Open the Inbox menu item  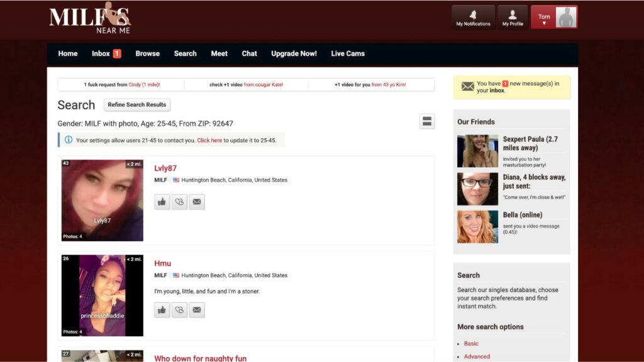coord(106,53)
